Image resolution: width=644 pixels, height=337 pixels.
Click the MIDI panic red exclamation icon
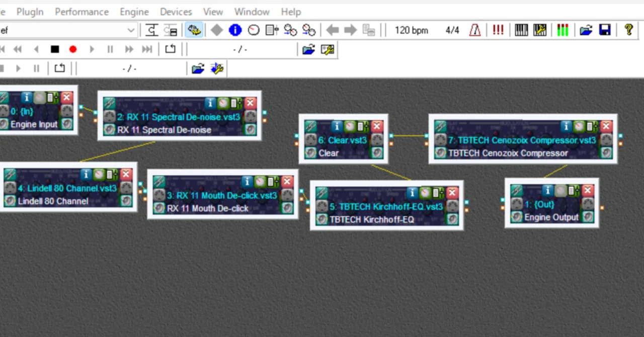click(498, 30)
